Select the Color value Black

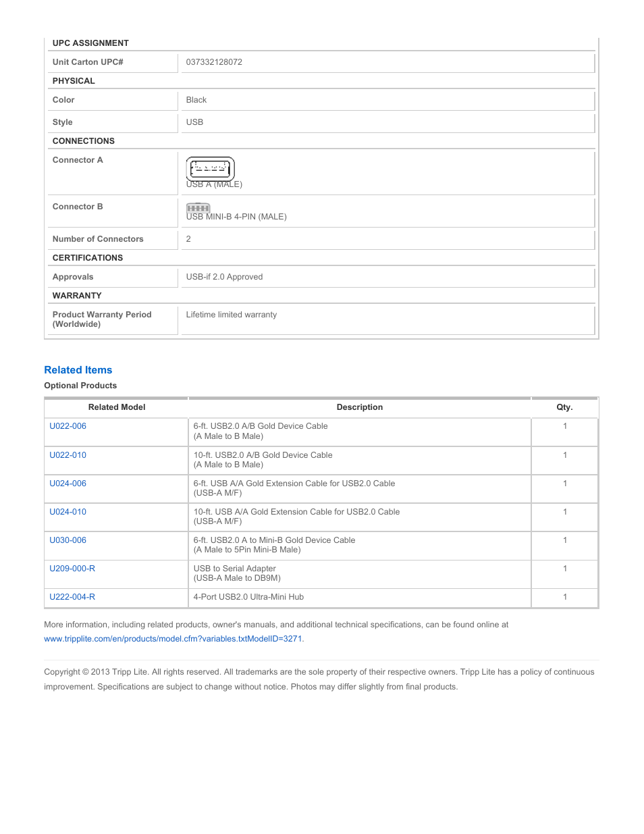pyautogui.click(x=196, y=100)
